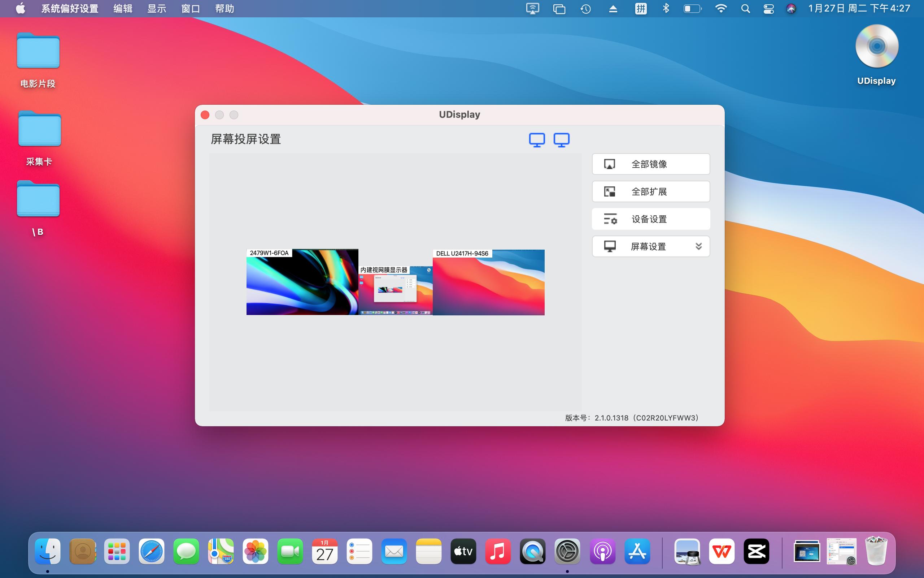Open Reminders from the Dock
This screenshot has width=924, height=578.
(359, 551)
